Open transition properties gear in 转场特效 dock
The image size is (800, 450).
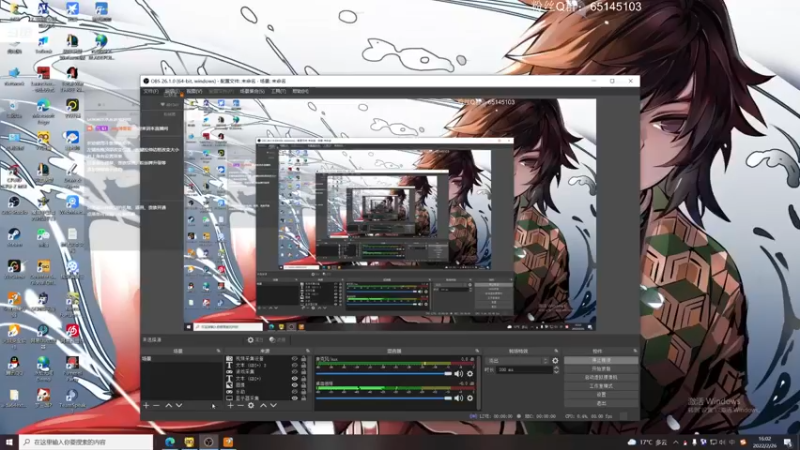click(555, 361)
